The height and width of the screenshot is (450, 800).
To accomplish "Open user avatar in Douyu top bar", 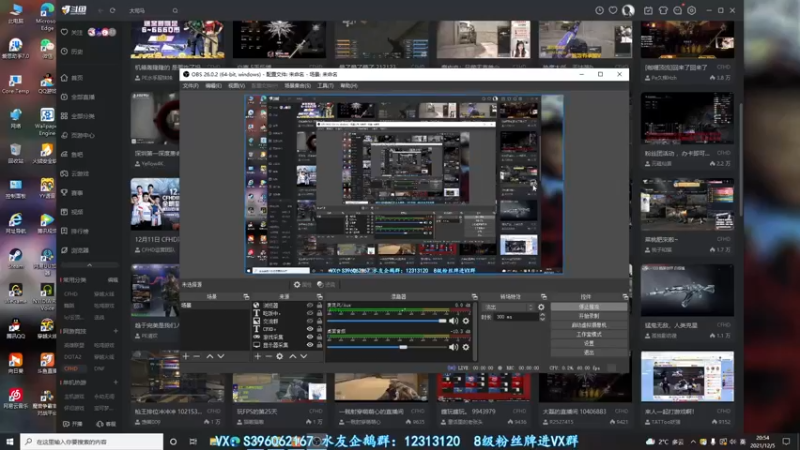I will [x=628, y=10].
